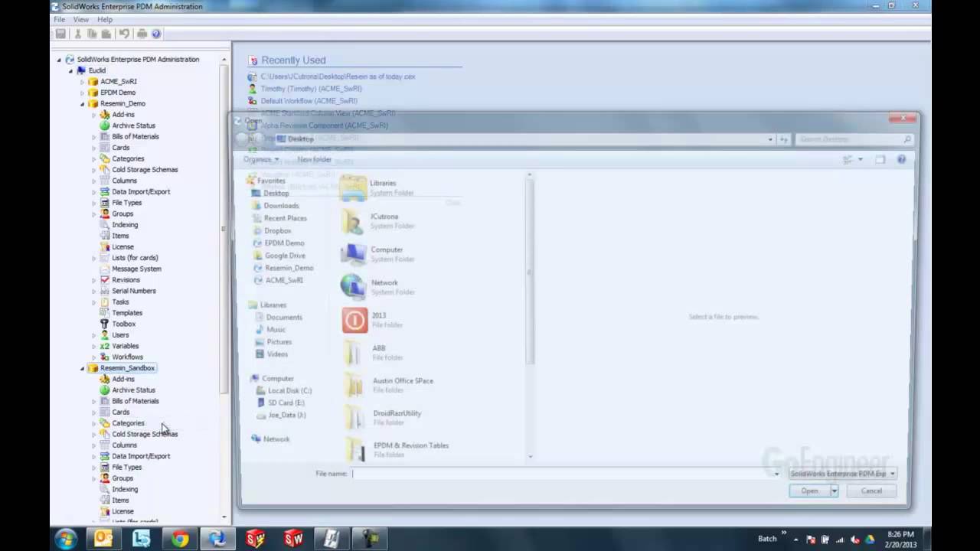Click the blue Help toolbar icon
This screenshot has width=980, height=551.
156,34
